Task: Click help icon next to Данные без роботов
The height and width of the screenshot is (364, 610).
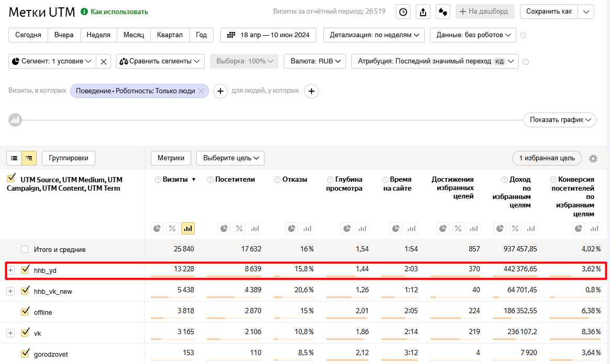Action: coord(523,35)
